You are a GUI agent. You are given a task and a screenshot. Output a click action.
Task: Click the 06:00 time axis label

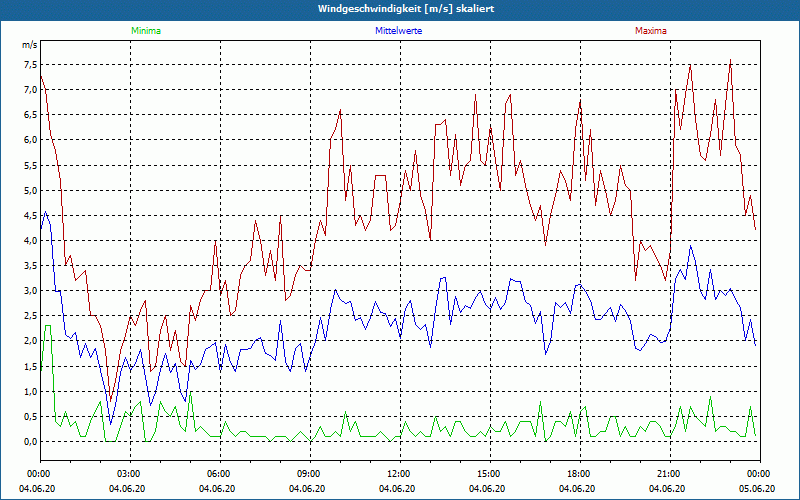(x=220, y=474)
